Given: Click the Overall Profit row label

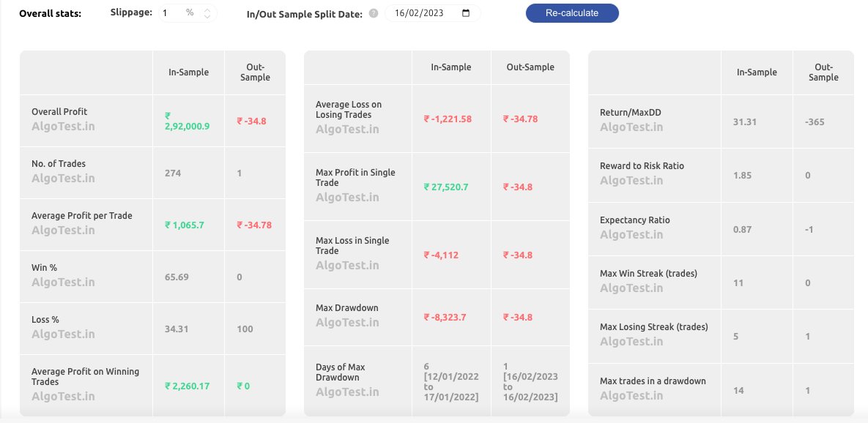Looking at the screenshot, I should pyautogui.click(x=59, y=112).
